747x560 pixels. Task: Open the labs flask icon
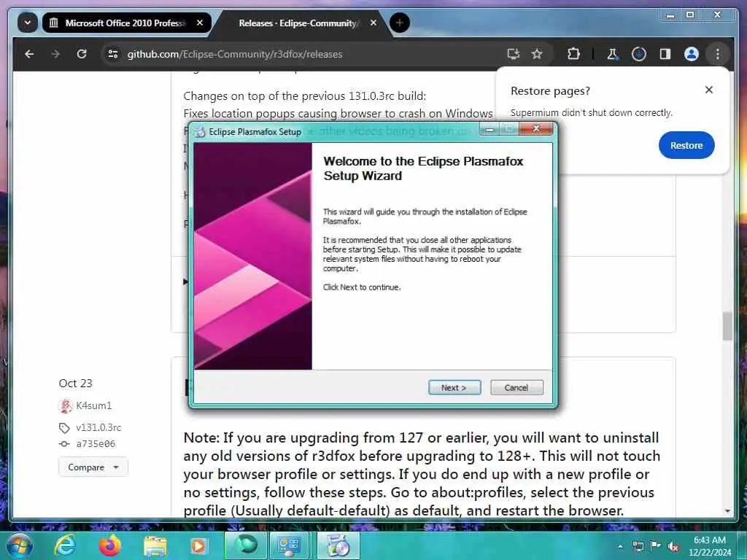click(612, 54)
